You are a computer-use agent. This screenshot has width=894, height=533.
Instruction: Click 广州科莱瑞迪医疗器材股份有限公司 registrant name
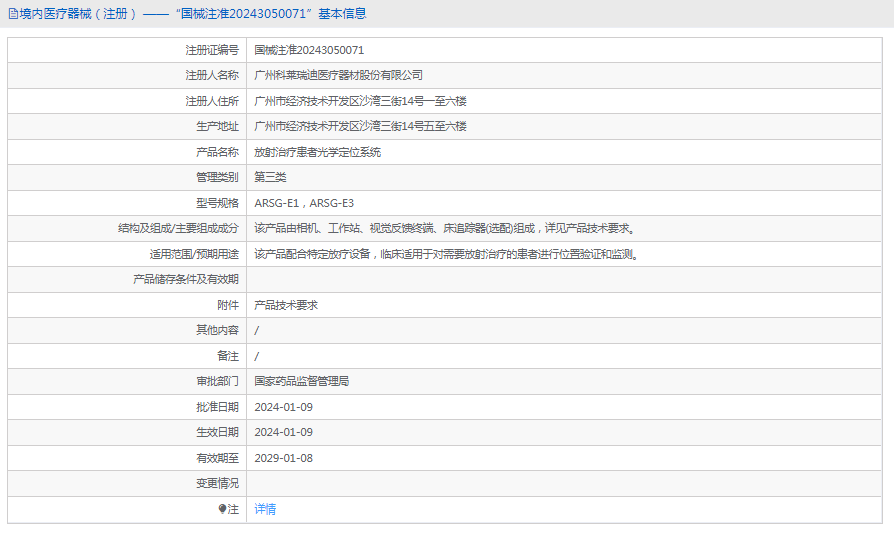(339, 75)
